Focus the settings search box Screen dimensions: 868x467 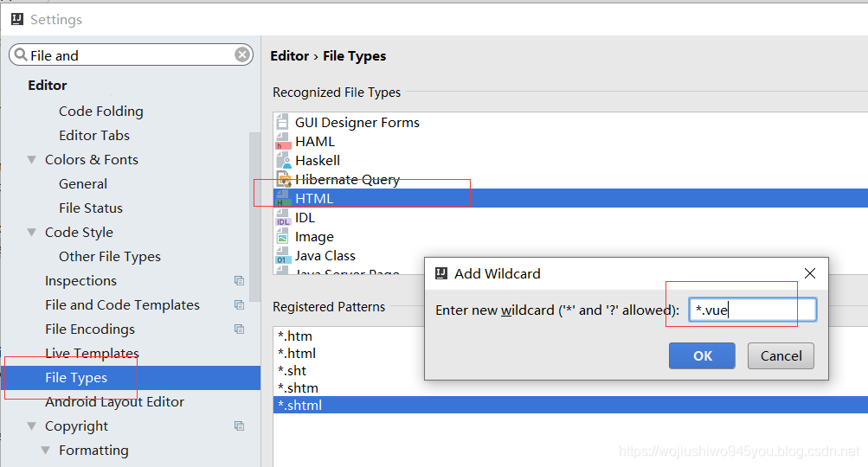(131, 54)
